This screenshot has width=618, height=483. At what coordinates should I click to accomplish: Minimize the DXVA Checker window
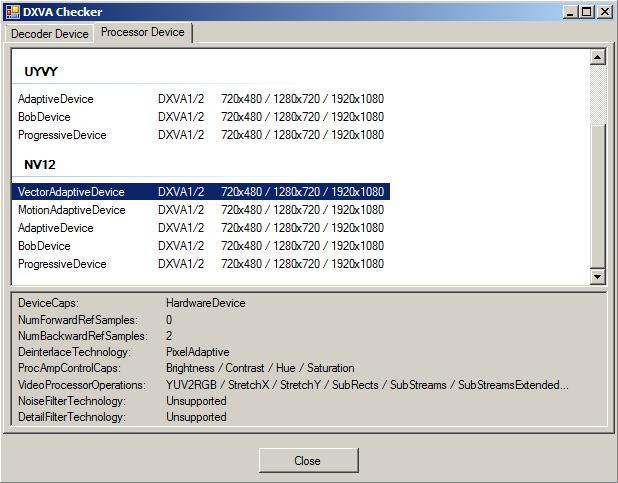[x=570, y=12]
